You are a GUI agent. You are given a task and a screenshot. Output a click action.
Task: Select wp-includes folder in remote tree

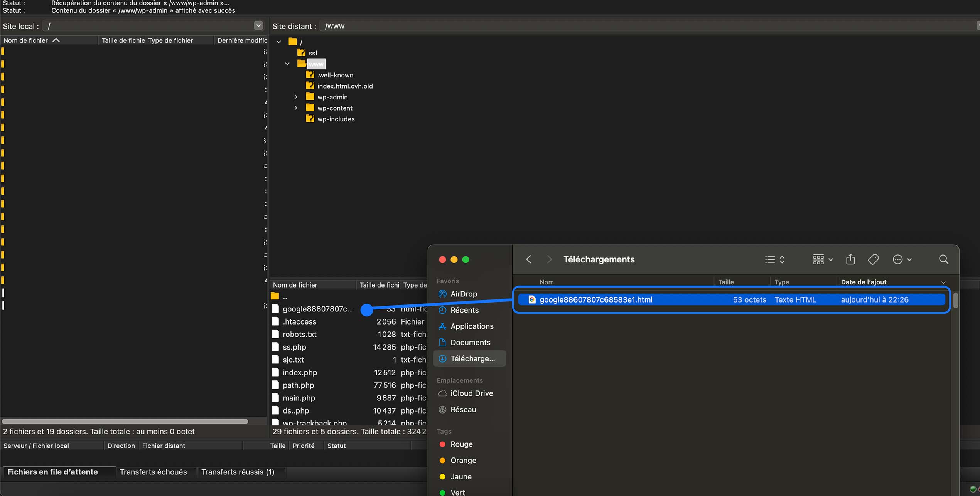click(x=336, y=119)
